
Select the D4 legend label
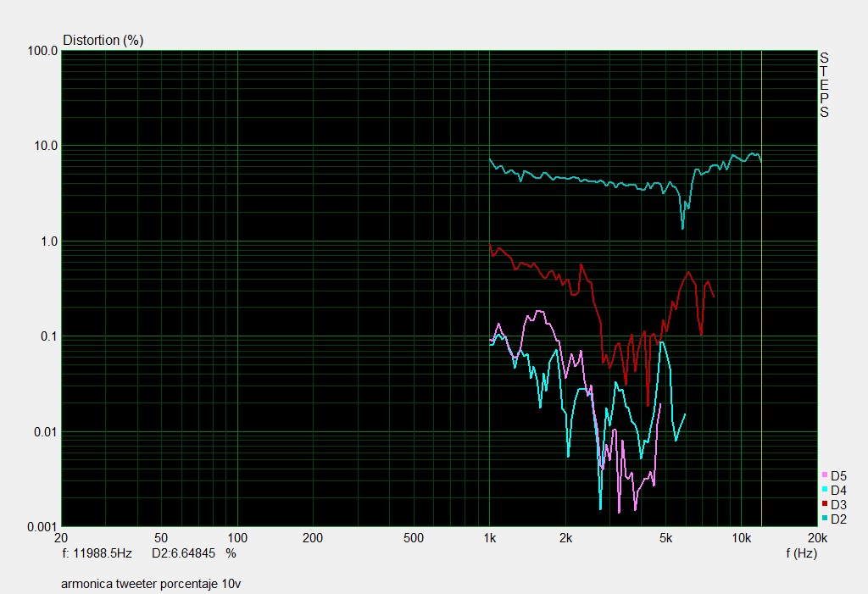[x=838, y=491]
